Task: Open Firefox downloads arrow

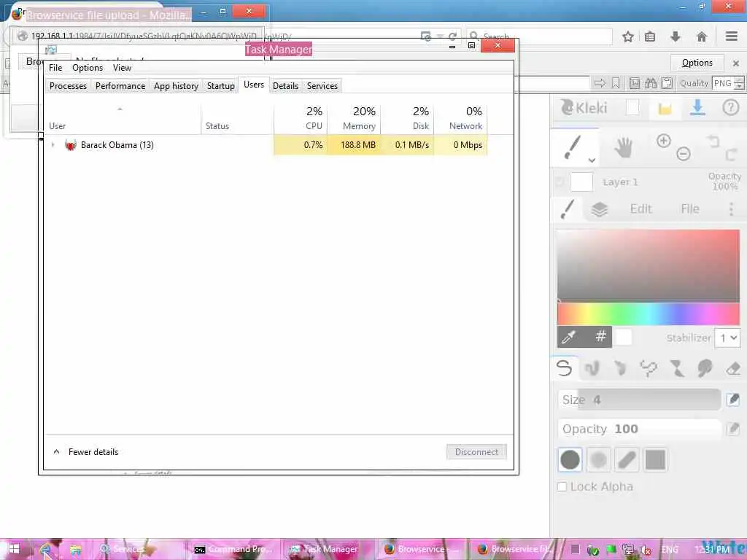Action: (676, 36)
